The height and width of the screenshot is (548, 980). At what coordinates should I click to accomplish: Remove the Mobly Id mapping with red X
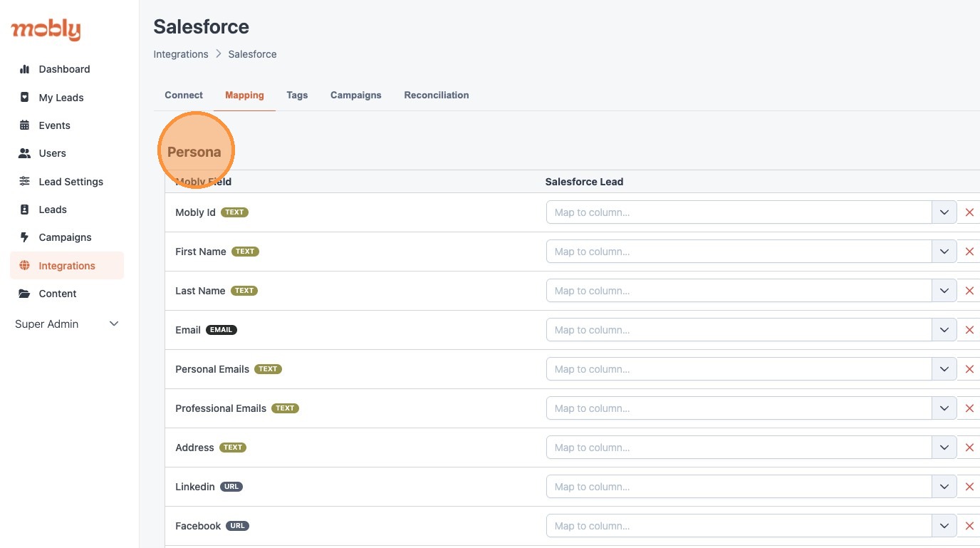[969, 212]
